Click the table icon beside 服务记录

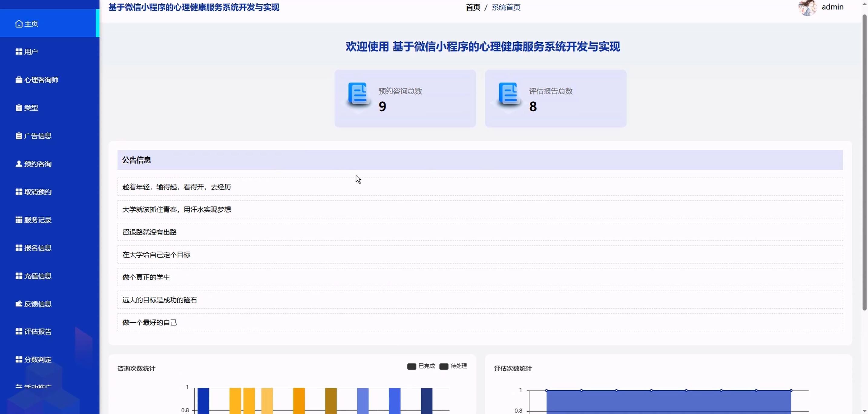pos(19,220)
